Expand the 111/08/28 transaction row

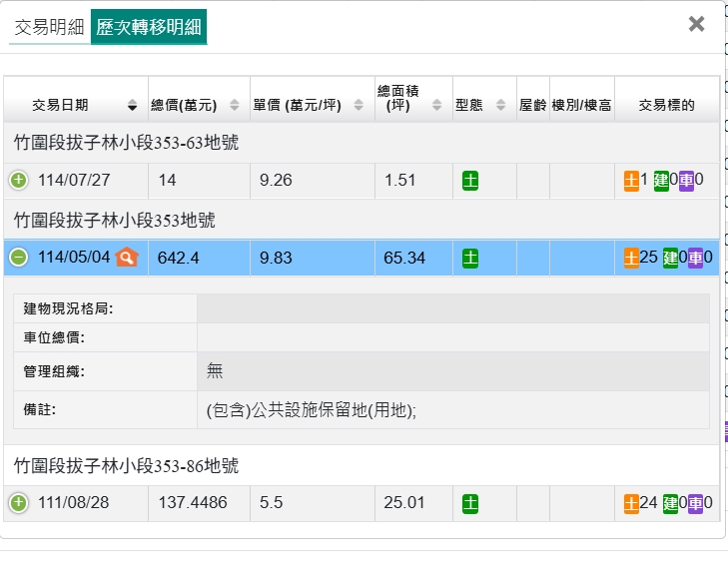[18, 503]
